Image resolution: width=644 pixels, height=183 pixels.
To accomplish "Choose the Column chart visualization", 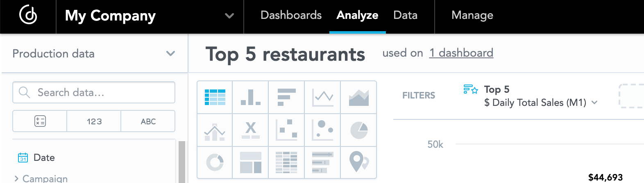I will tap(251, 97).
